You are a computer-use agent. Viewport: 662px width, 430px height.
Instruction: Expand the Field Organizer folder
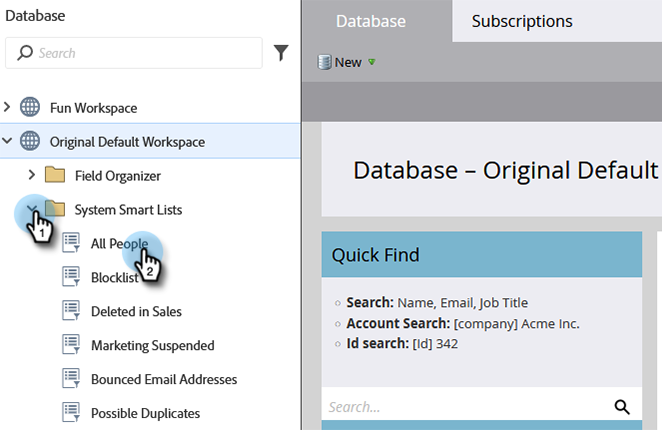33,176
